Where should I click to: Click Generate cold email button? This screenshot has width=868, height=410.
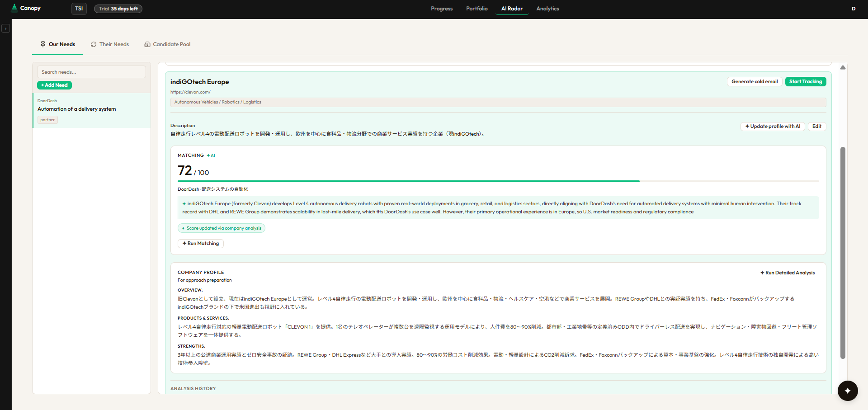[x=755, y=81]
